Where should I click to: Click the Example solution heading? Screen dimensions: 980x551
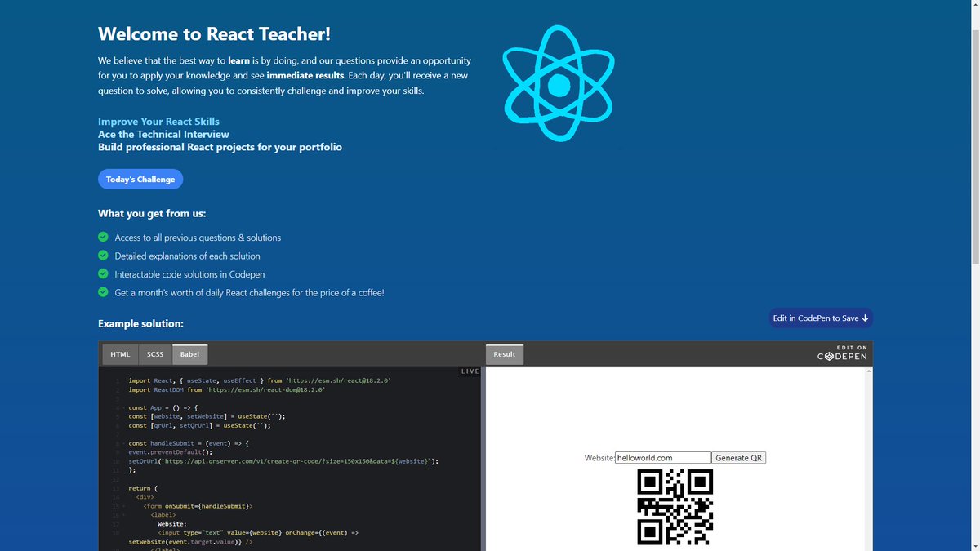coord(140,323)
